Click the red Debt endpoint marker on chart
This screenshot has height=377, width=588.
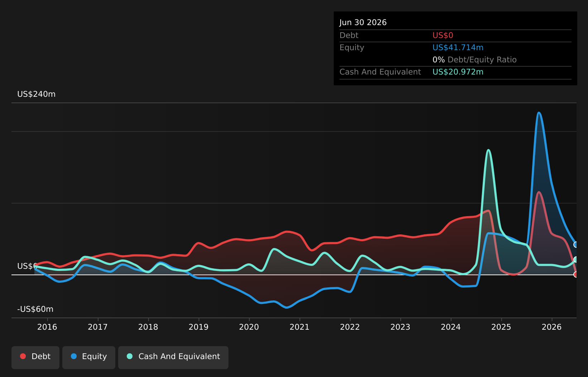576,275
